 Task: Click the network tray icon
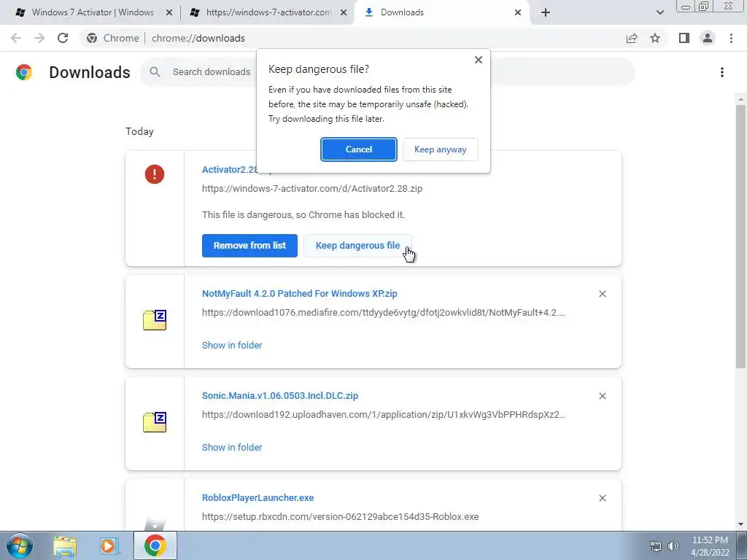pos(656,545)
